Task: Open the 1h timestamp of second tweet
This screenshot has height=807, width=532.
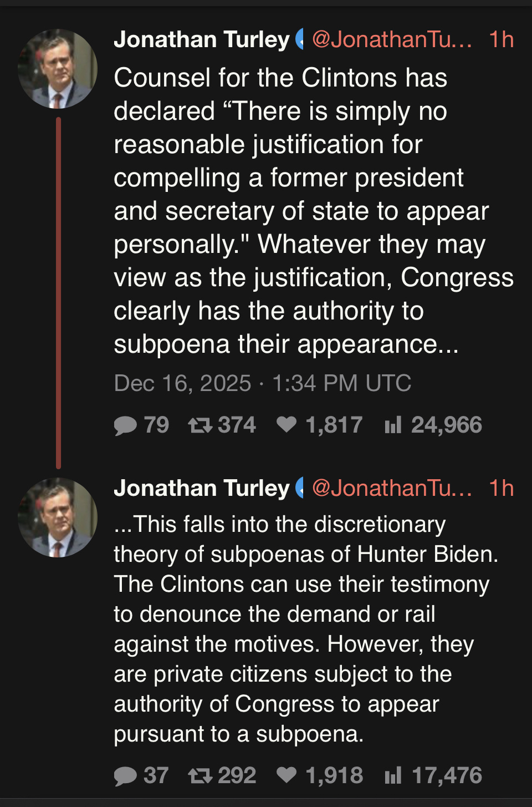Action: 501,488
